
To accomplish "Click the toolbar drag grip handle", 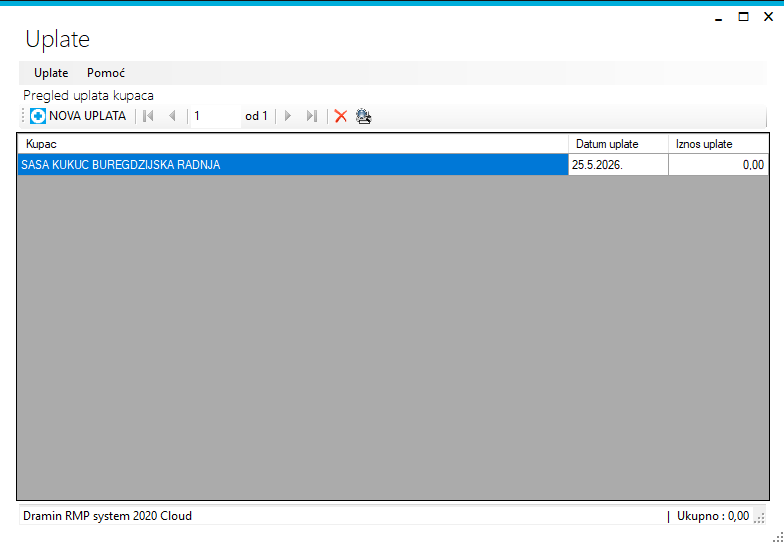I will pyautogui.click(x=22, y=116).
